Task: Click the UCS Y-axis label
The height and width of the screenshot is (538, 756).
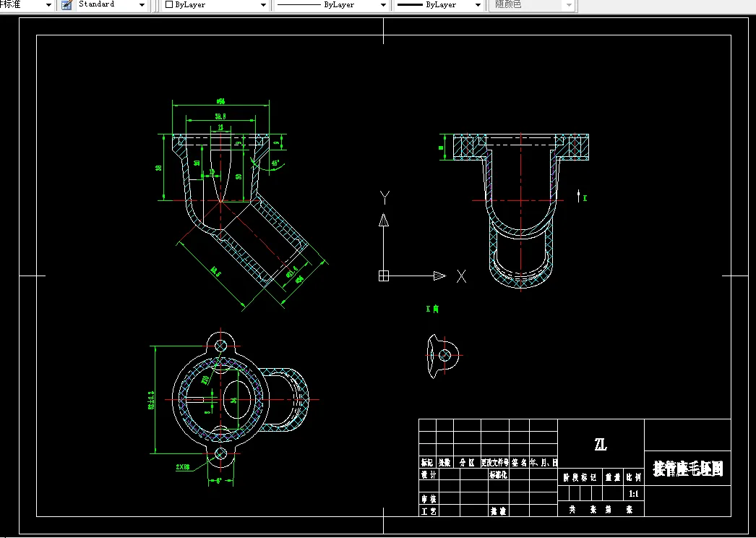Action: (385, 198)
